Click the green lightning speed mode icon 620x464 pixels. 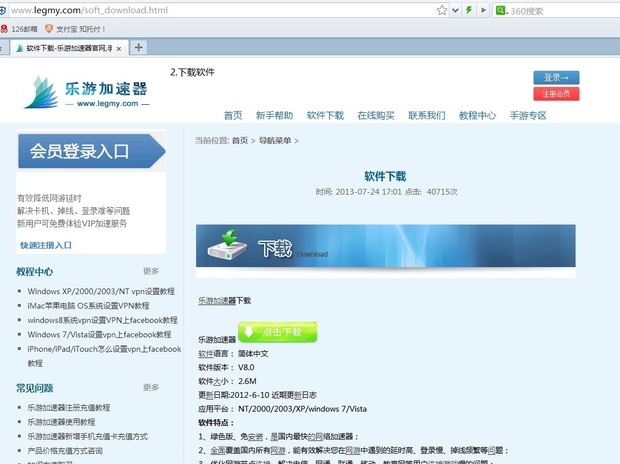(x=469, y=10)
